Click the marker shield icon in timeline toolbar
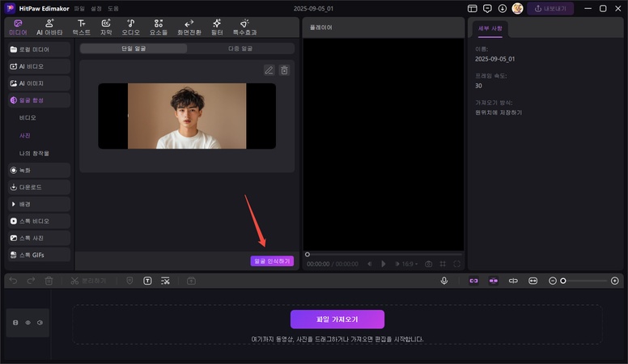 click(129, 281)
